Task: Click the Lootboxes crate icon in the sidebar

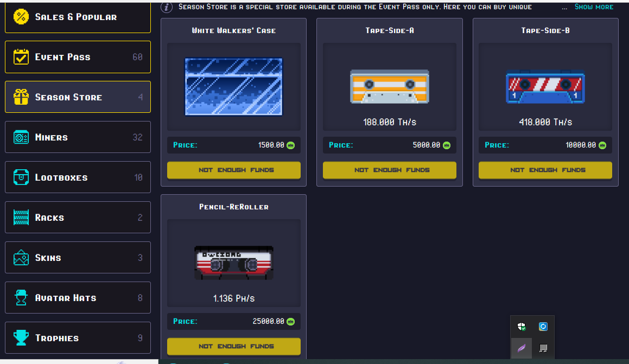Action: pos(22,177)
